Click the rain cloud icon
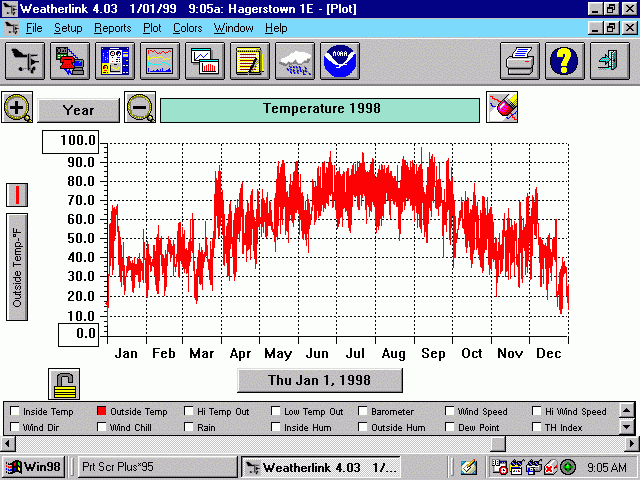Image resolution: width=640 pixels, height=480 pixels. pos(295,61)
